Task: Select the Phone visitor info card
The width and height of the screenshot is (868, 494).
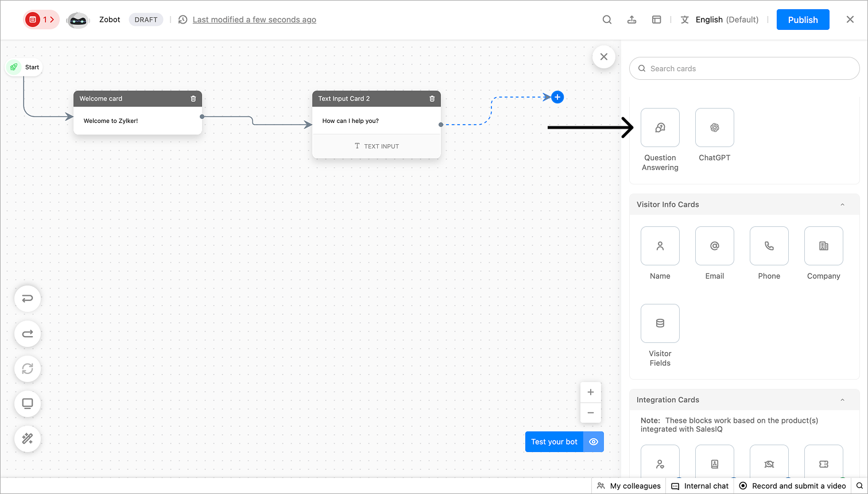Action: [x=769, y=246]
